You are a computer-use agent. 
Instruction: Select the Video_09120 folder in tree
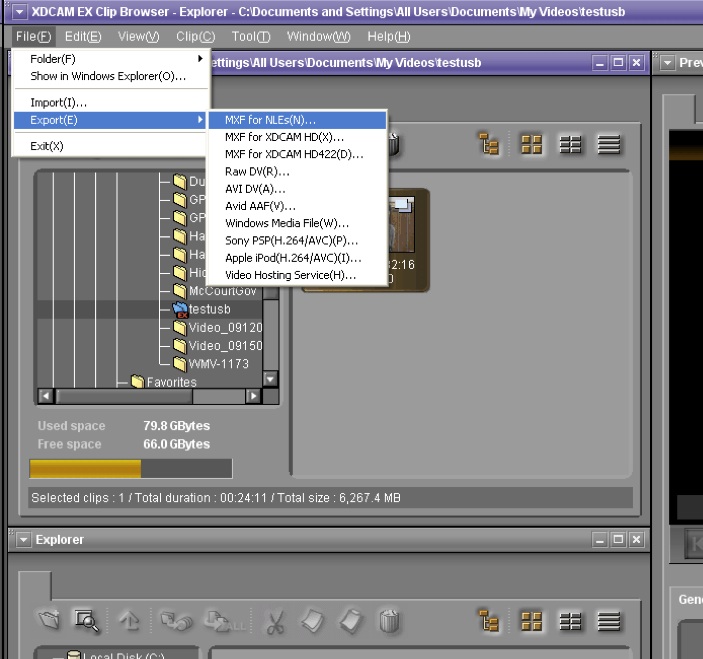click(217, 328)
